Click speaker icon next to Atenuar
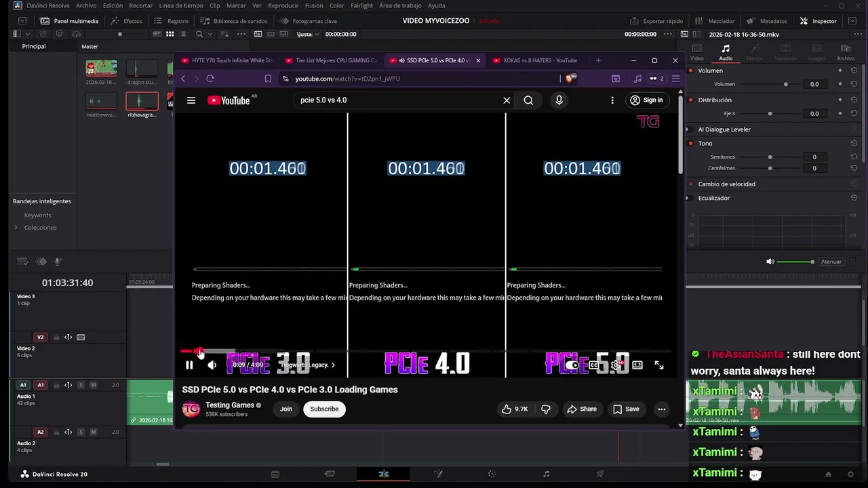The width and height of the screenshot is (868, 488). click(770, 262)
